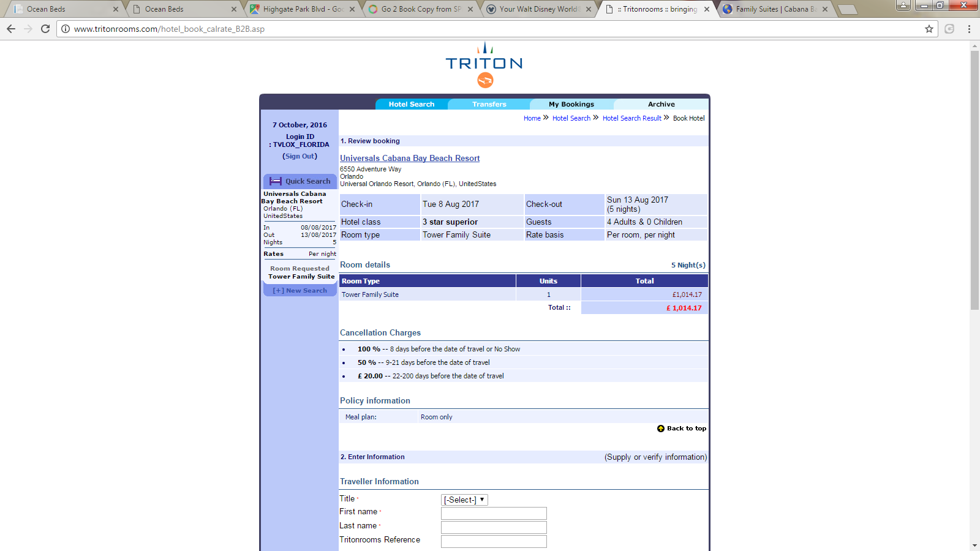Open the Transfers tab
980x551 pixels.
click(x=489, y=104)
